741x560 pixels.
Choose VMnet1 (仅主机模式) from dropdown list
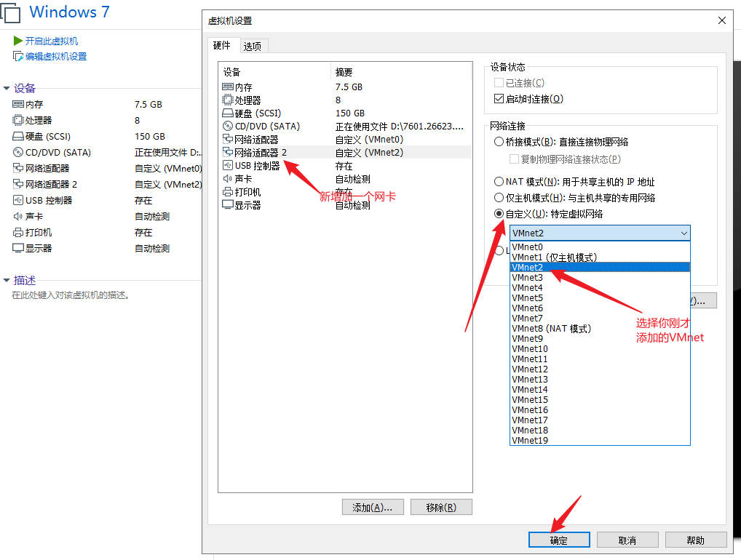[x=600, y=257]
